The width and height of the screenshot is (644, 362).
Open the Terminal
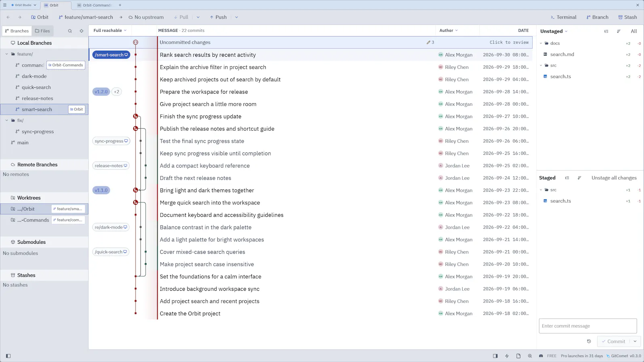tap(563, 17)
